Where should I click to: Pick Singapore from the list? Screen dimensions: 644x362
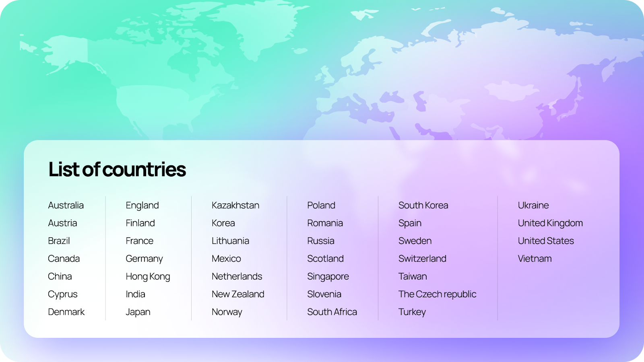tap(328, 277)
